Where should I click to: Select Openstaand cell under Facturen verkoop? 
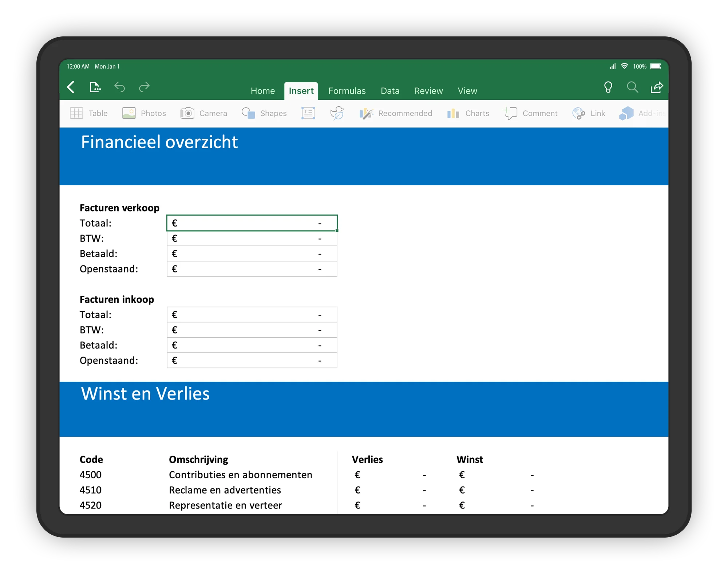[x=252, y=269]
